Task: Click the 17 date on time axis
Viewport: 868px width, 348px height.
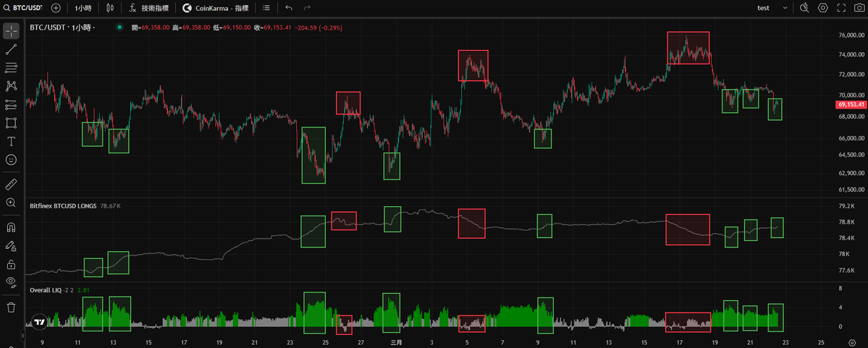Action: point(681,342)
